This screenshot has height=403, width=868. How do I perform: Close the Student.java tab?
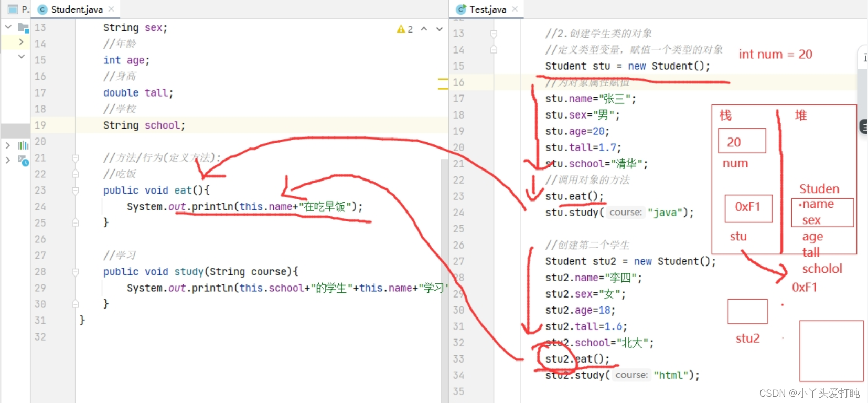111,9
